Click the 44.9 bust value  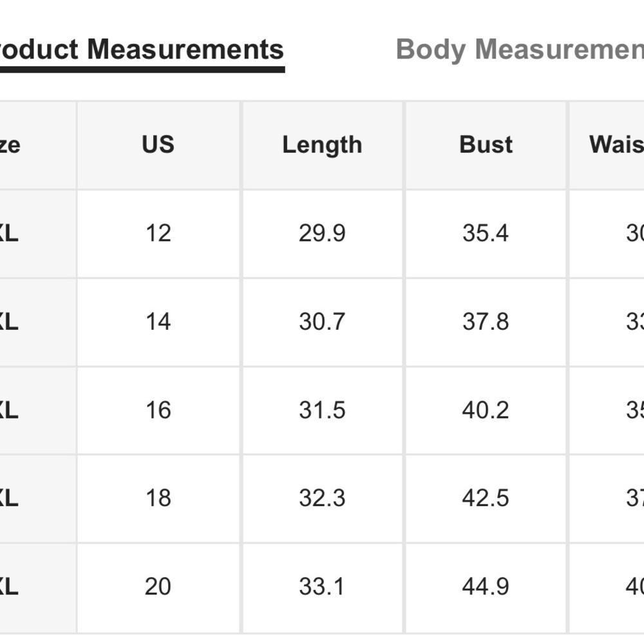tap(486, 587)
